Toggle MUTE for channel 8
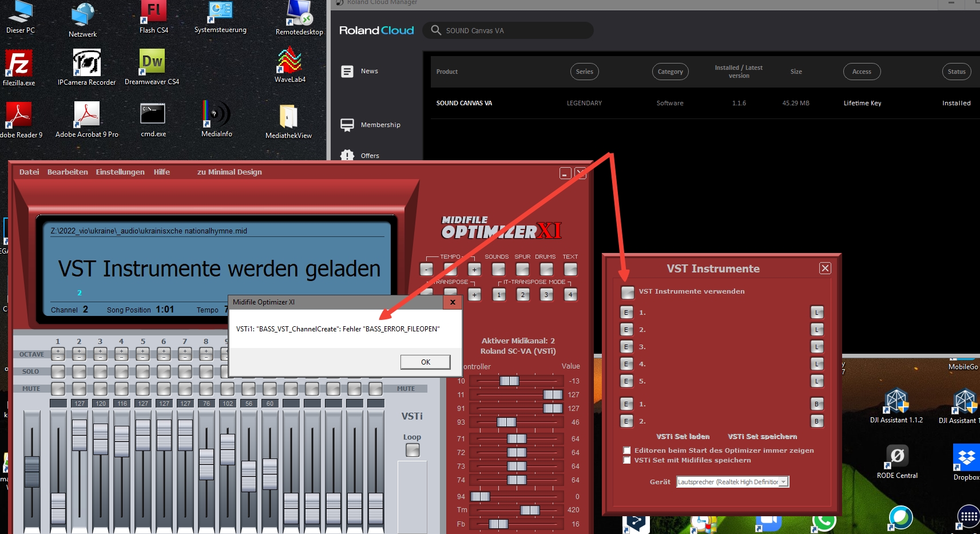The height and width of the screenshot is (534, 980). pos(206,389)
